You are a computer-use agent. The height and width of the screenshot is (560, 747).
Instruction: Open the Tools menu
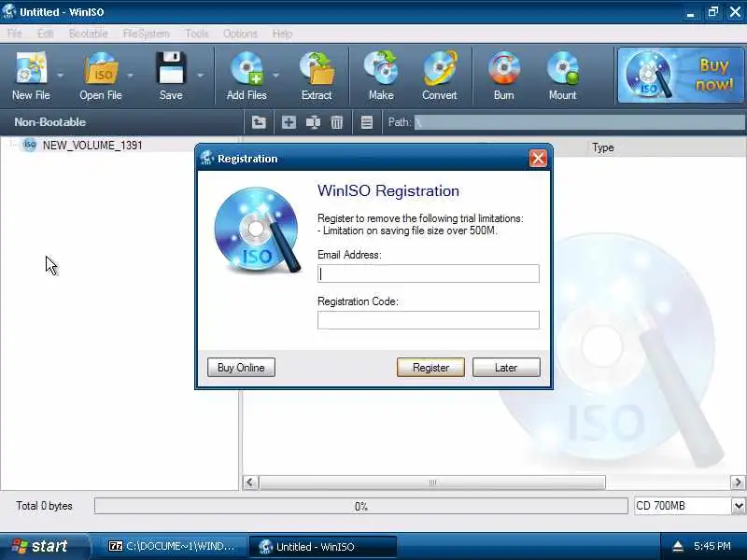[197, 34]
